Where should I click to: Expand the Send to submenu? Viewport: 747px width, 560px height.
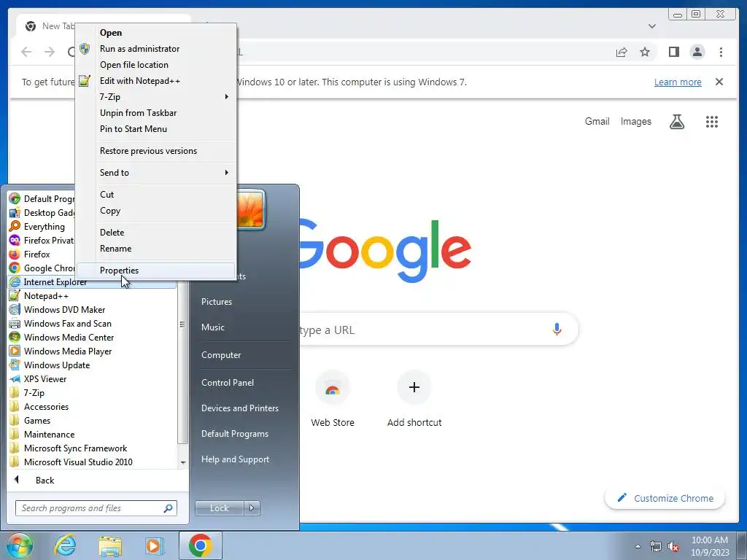coord(156,172)
